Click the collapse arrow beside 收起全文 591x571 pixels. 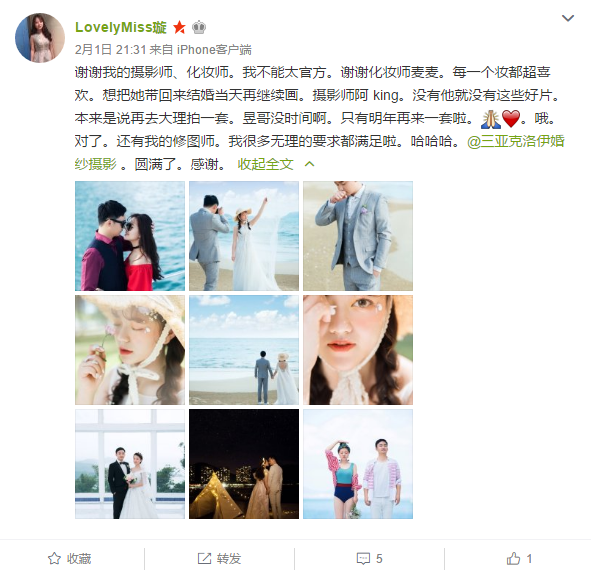click(309, 164)
